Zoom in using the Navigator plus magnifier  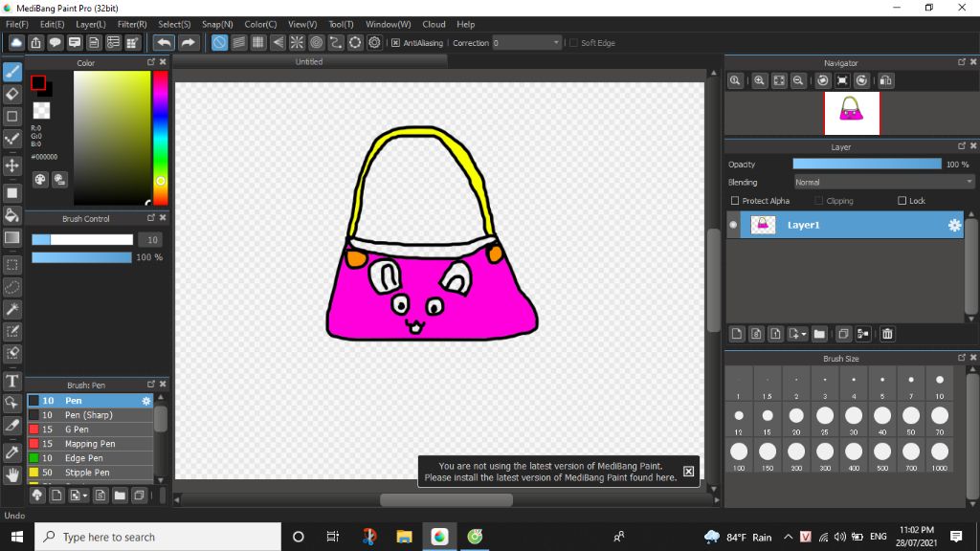(x=759, y=80)
